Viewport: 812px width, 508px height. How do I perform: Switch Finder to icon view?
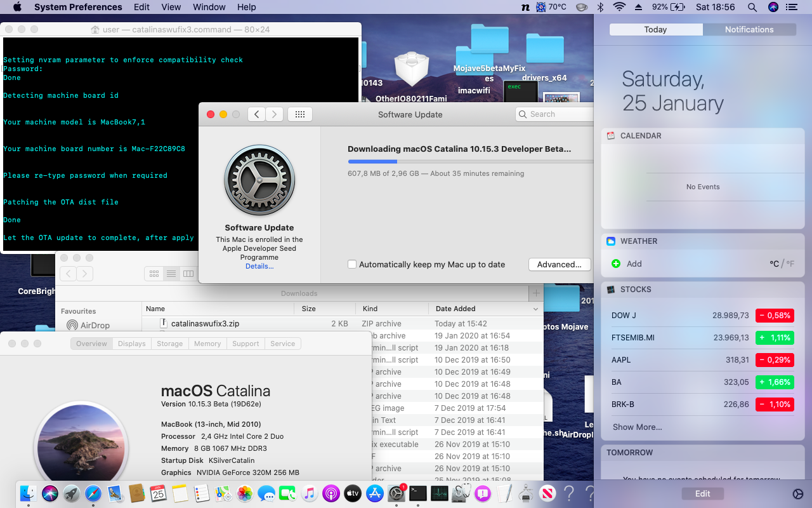pos(154,274)
